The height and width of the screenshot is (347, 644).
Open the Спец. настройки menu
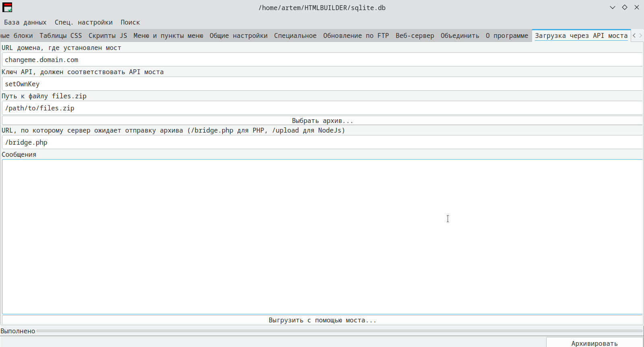coord(84,22)
